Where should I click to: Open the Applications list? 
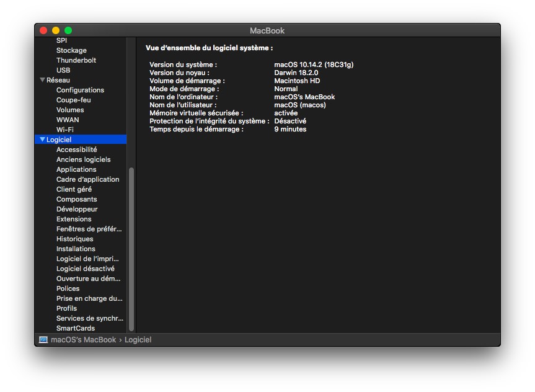[76, 169]
